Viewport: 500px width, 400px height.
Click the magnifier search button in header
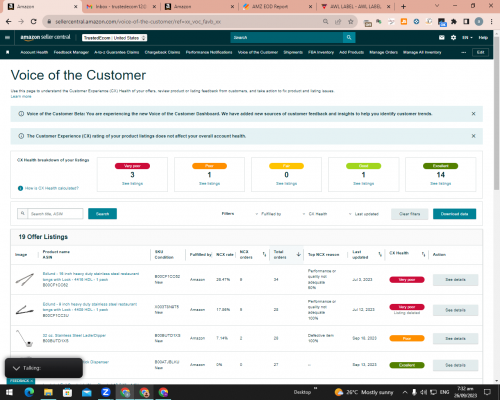click(x=349, y=38)
